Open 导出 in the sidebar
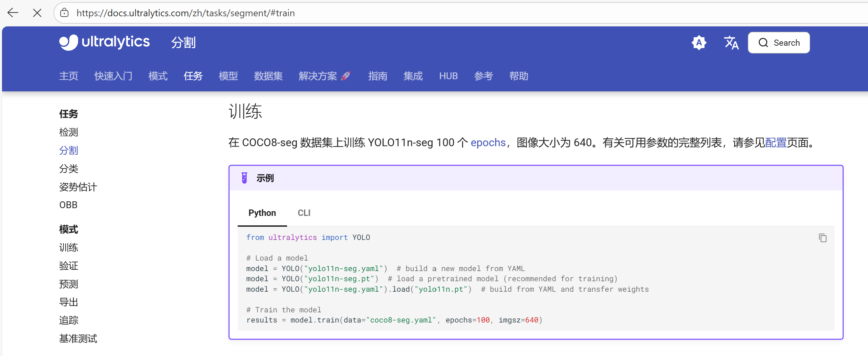 click(x=69, y=302)
